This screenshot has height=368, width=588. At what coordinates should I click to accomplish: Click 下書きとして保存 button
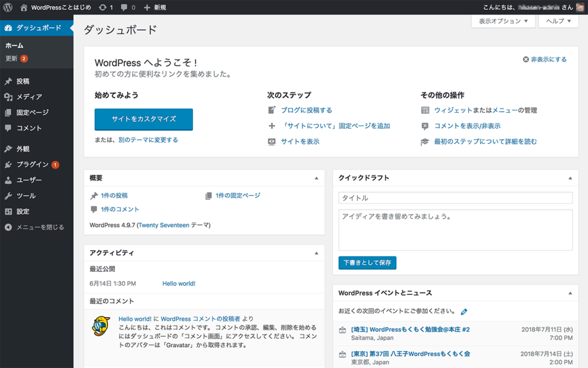coord(367,263)
